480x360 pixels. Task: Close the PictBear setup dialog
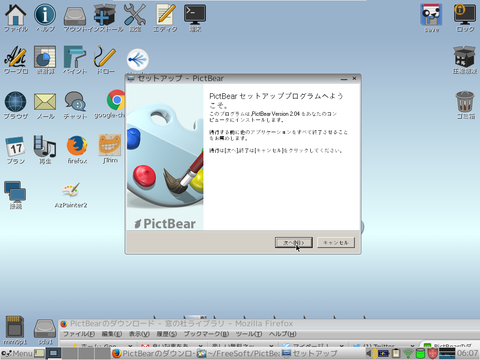354,79
